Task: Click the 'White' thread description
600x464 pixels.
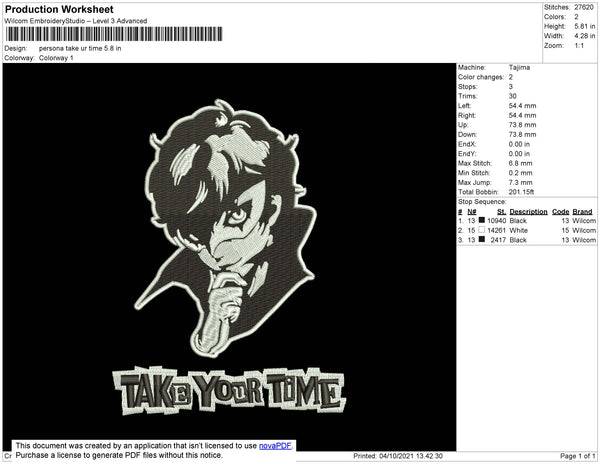Action: click(518, 230)
